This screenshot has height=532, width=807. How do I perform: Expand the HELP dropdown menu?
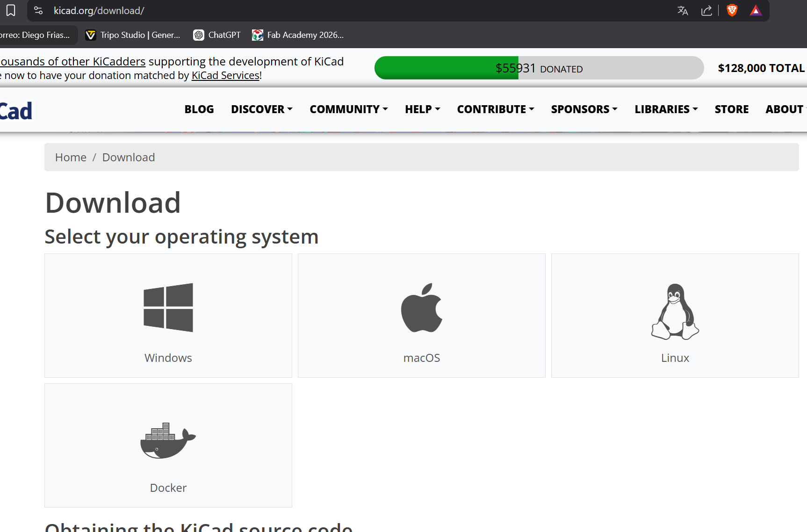pyautogui.click(x=423, y=109)
